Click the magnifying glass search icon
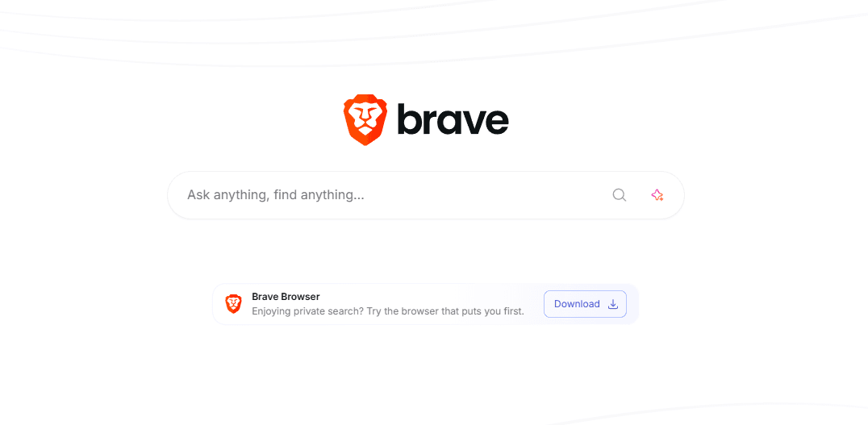This screenshot has height=425, width=868. (x=620, y=195)
